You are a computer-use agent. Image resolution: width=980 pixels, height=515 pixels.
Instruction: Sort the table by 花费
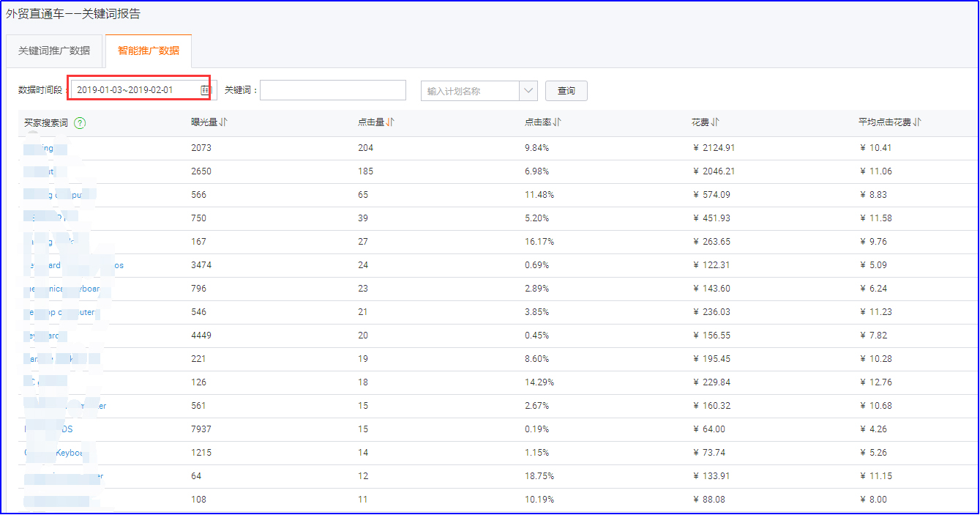(x=715, y=122)
